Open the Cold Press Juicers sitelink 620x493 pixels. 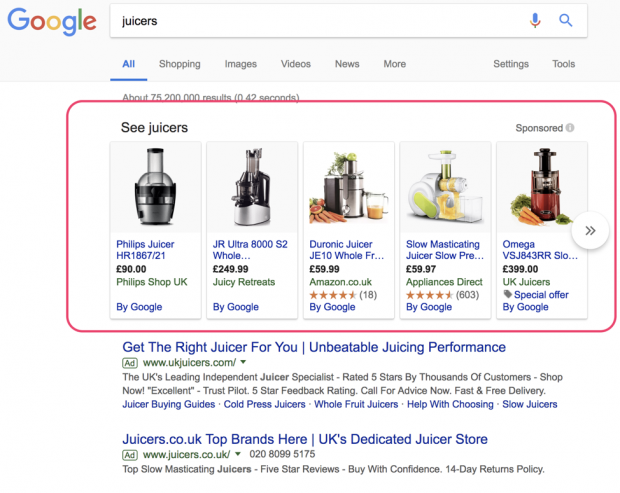click(x=265, y=404)
